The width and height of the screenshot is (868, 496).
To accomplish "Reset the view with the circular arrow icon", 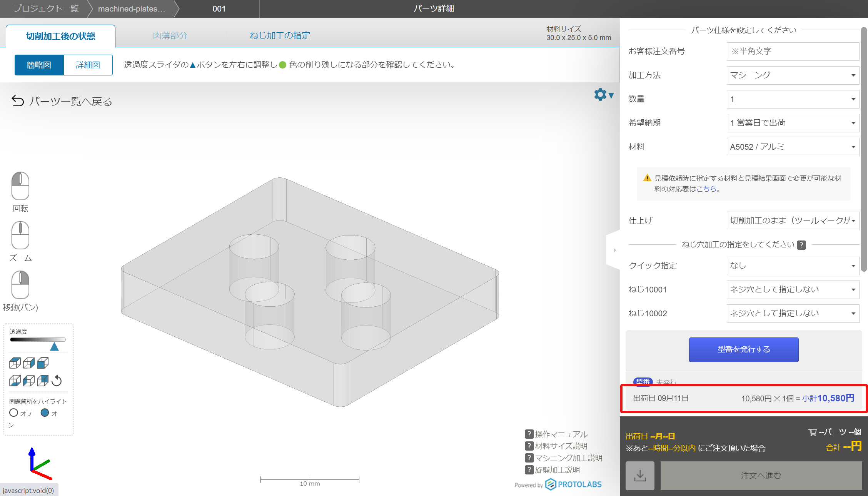I will [57, 381].
